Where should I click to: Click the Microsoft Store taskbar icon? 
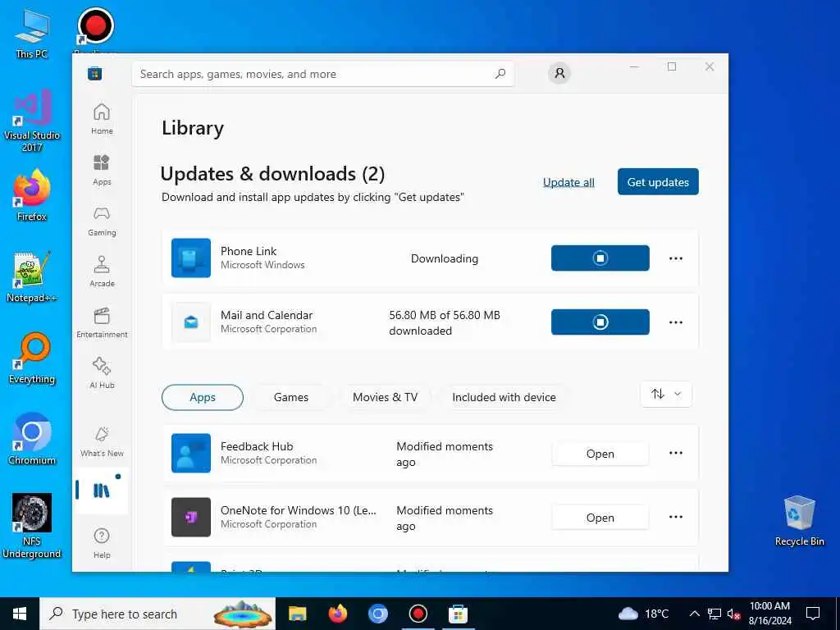tap(458, 614)
